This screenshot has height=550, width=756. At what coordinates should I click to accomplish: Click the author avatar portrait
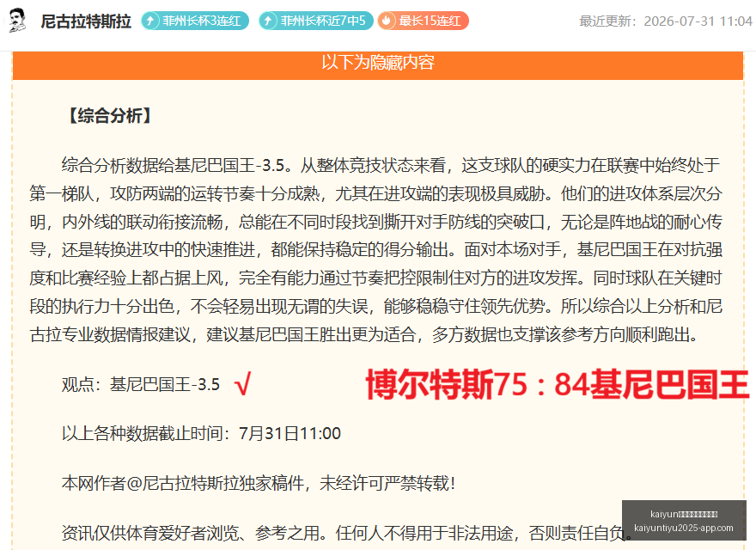point(18,21)
